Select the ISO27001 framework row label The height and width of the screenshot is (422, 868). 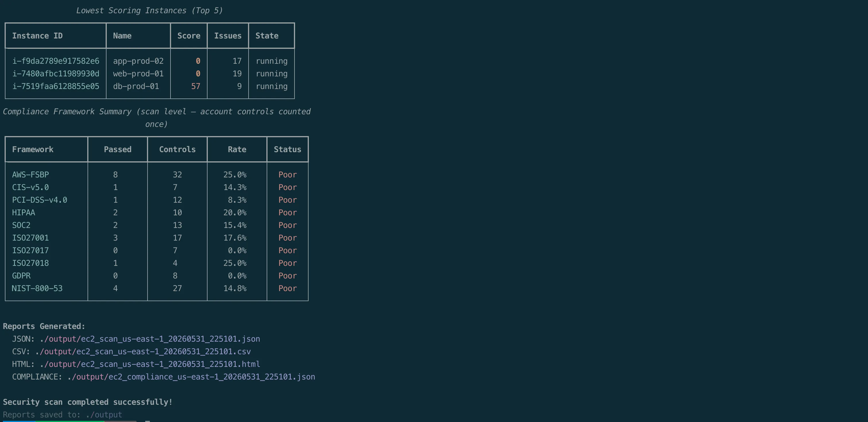(x=30, y=238)
